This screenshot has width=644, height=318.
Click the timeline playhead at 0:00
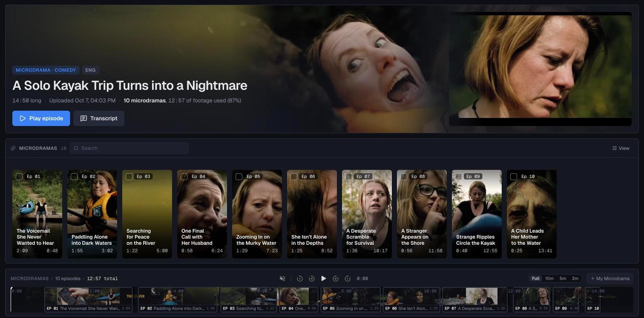click(11, 299)
